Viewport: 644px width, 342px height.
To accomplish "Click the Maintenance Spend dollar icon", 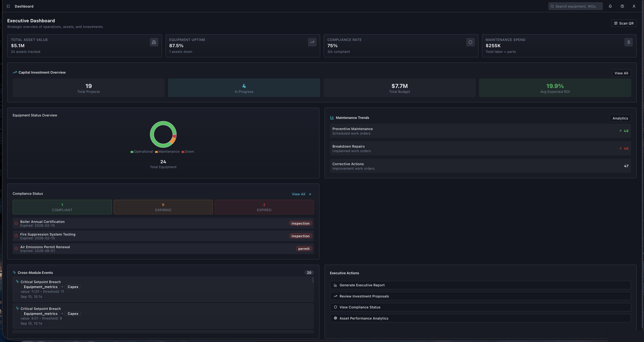I will click(629, 42).
